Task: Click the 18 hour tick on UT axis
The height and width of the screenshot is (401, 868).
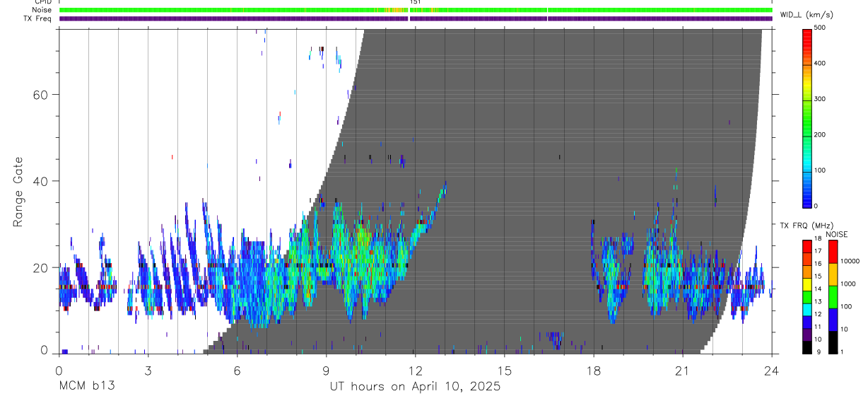Action: (x=594, y=370)
